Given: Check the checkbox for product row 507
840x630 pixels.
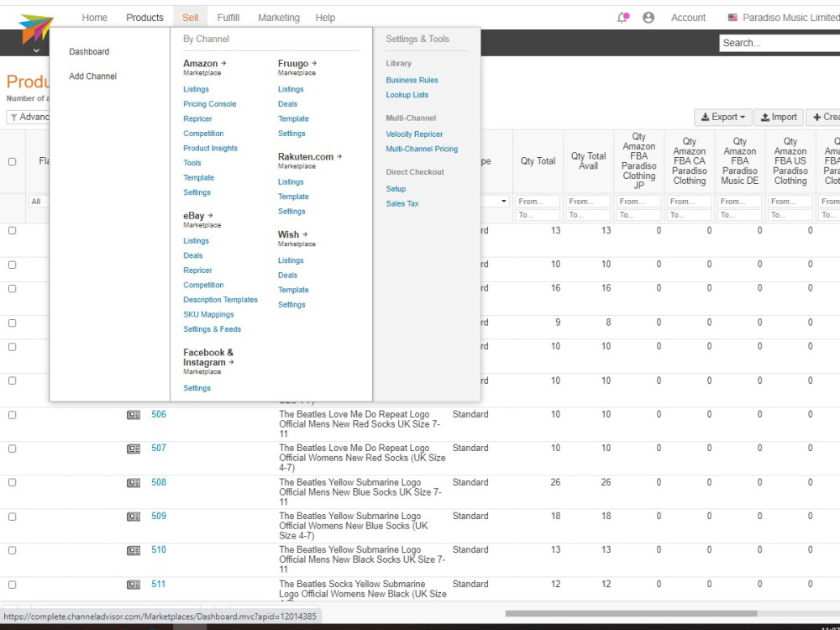Looking at the screenshot, I should click(x=13, y=449).
